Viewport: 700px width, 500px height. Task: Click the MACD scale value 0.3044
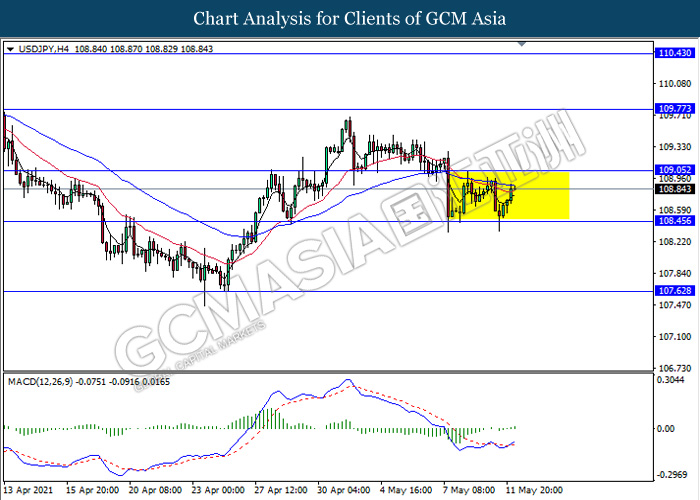pos(672,379)
